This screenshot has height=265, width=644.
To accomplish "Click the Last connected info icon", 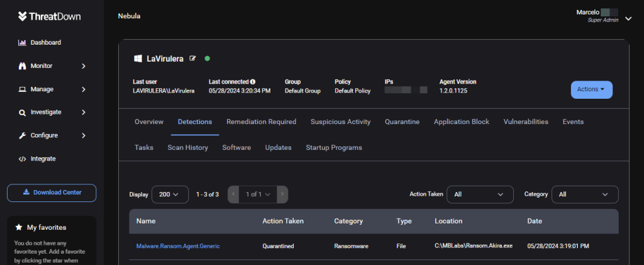I will pos(253,82).
